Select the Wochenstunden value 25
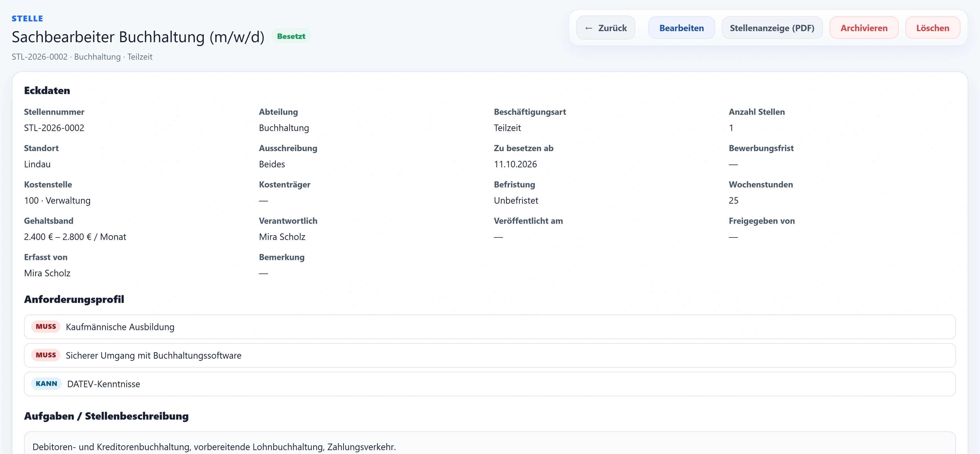This screenshot has height=454, width=980. 733,200
